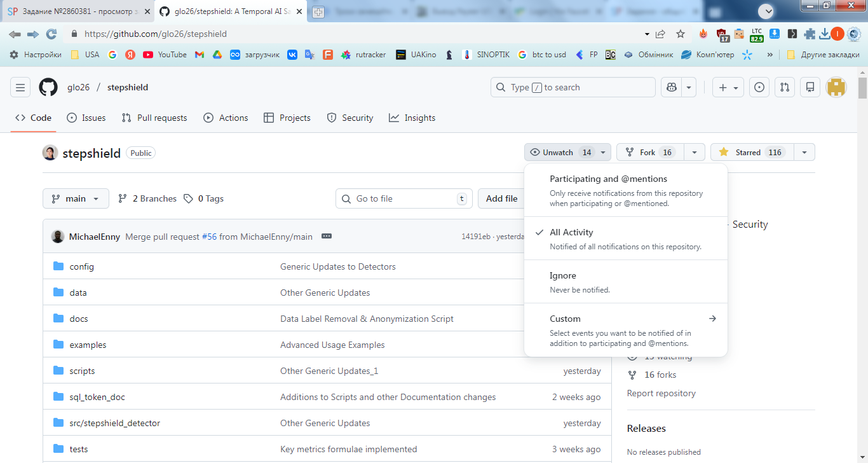Image resolution: width=868 pixels, height=463 pixels.
Task: Open the notifications inbox icon
Action: click(810, 87)
